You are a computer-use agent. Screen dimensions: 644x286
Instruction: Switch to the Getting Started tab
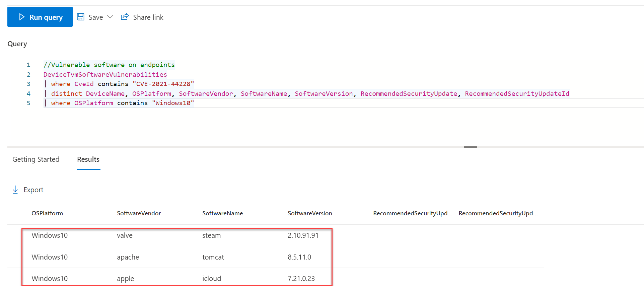(36, 159)
